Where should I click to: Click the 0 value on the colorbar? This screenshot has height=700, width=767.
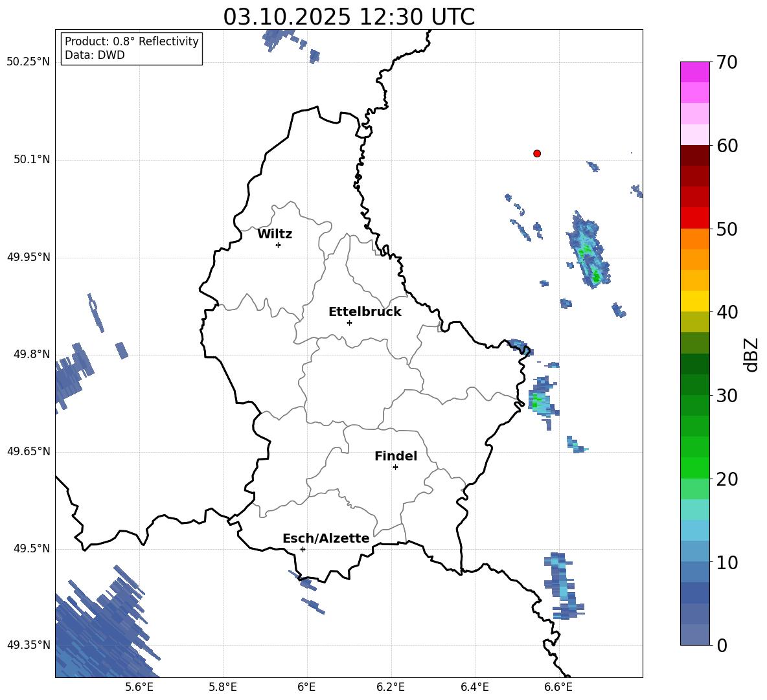point(722,646)
